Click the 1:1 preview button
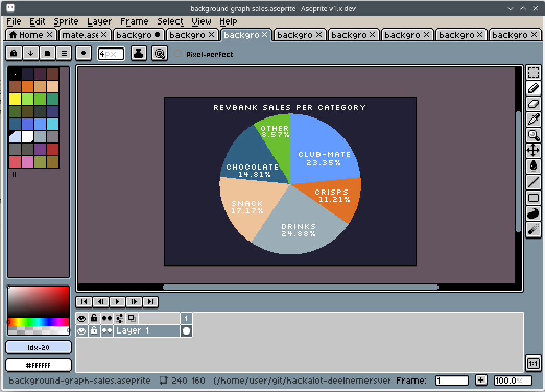Image resolution: width=545 pixels, height=392 pixels. [x=533, y=363]
